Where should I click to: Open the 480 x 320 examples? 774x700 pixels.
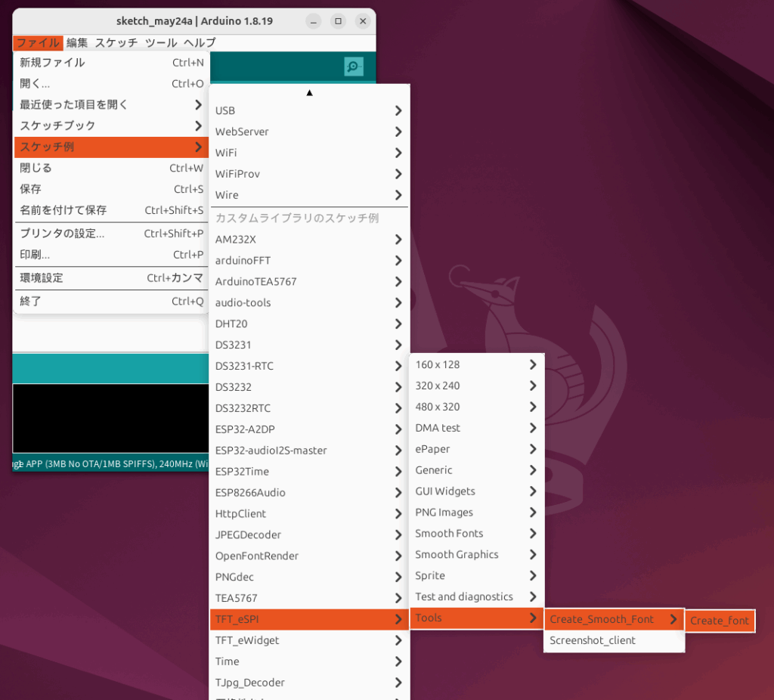click(477, 407)
